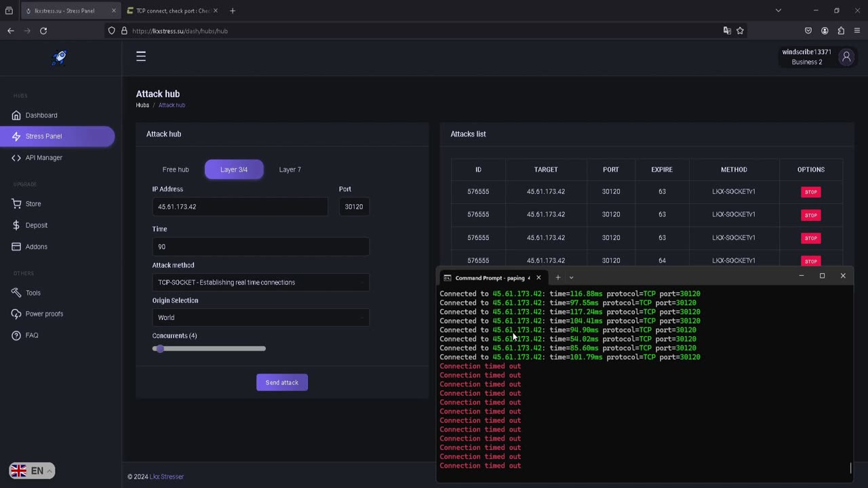
Task: Click the TARGET column header
Action: [546, 169]
